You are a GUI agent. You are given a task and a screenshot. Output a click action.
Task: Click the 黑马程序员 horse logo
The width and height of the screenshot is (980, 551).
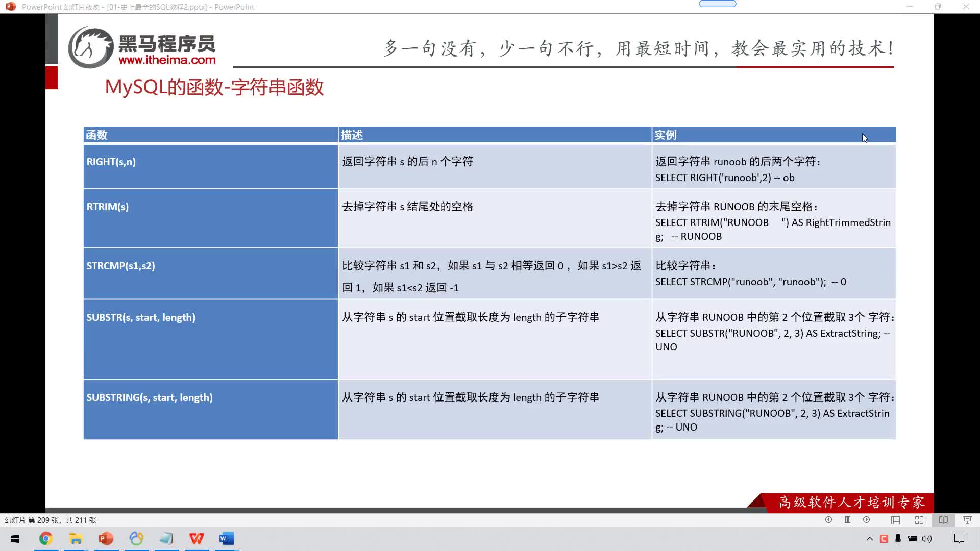(x=91, y=47)
